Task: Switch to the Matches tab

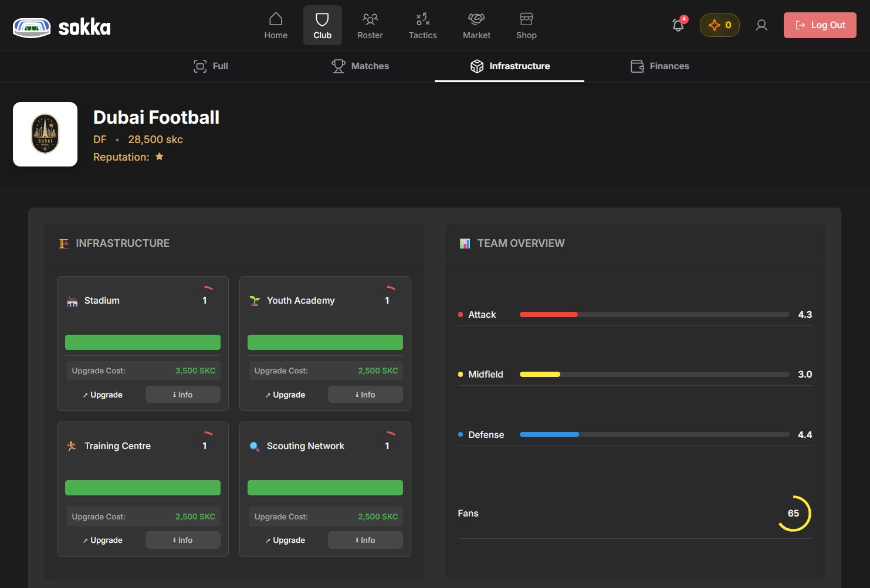Action: coord(360,66)
